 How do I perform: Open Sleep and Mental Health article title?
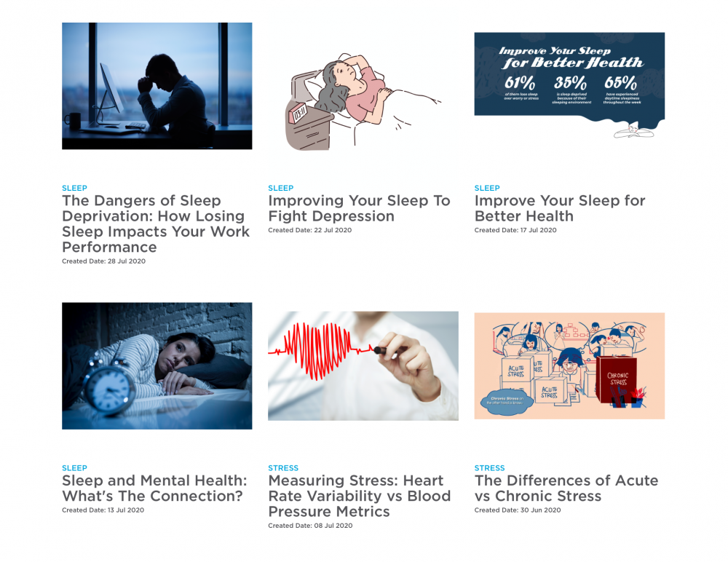[154, 488]
